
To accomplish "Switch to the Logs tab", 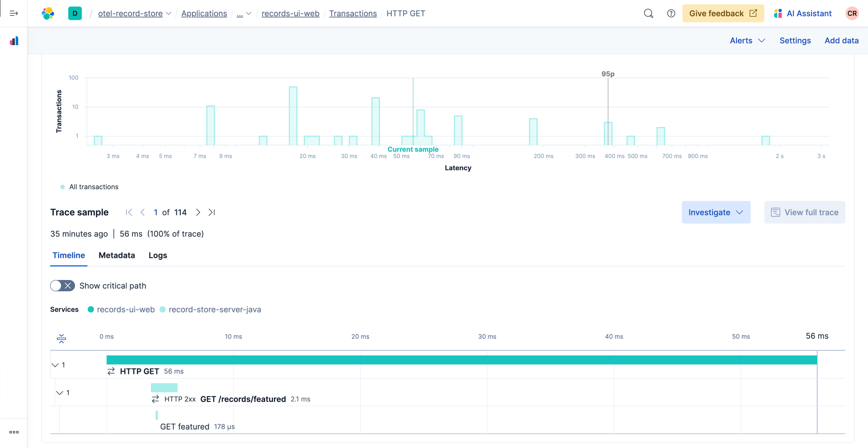I will coord(158,255).
